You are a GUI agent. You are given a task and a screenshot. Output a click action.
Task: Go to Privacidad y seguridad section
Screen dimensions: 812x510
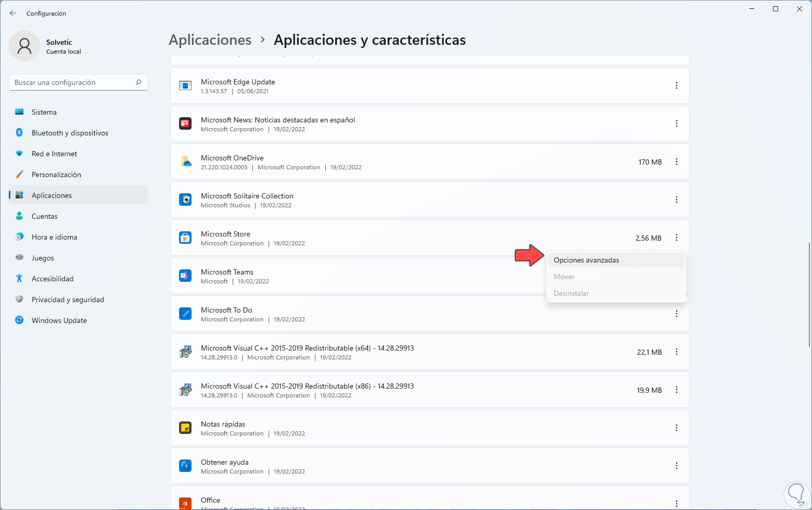(68, 300)
